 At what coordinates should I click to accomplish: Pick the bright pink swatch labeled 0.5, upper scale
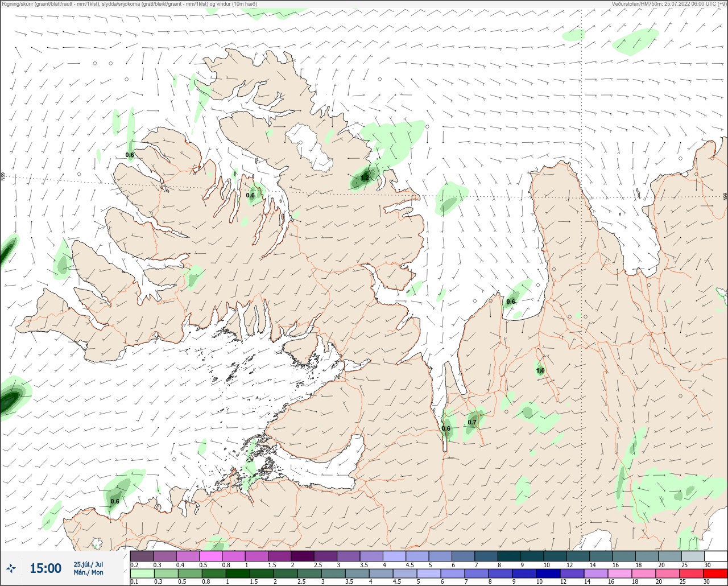[210, 556]
